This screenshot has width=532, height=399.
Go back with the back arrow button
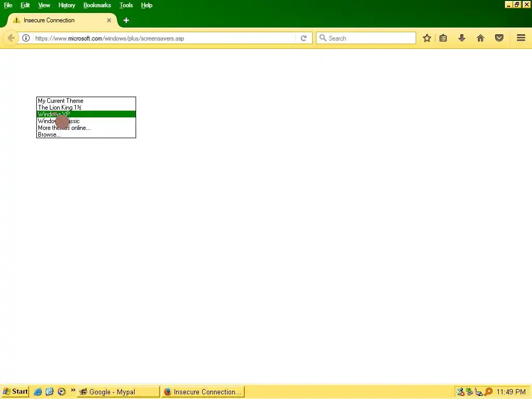click(x=10, y=38)
